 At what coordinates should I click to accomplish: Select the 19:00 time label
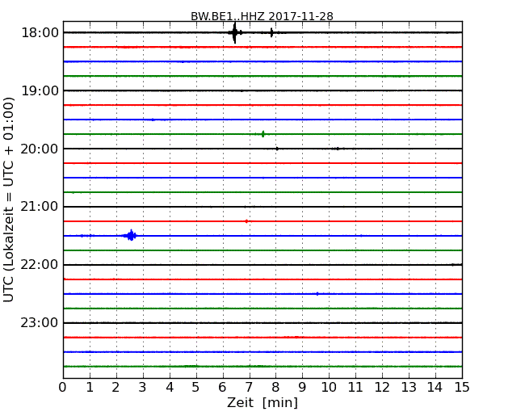click(40, 90)
